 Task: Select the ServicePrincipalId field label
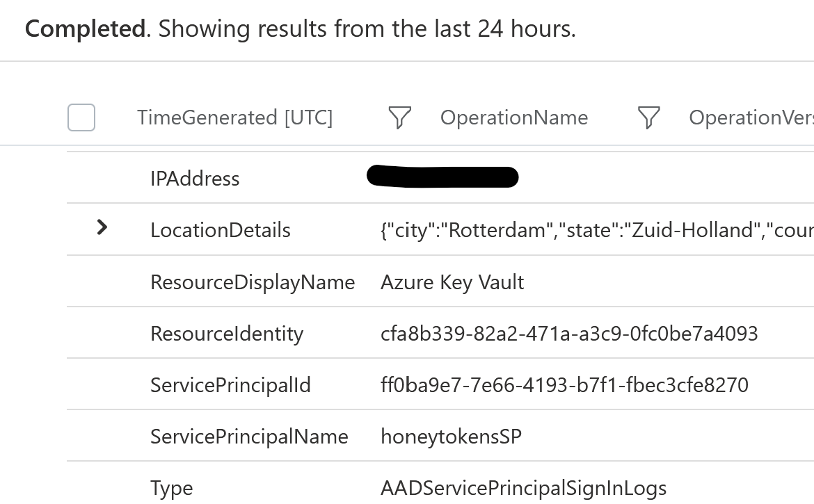(x=230, y=385)
